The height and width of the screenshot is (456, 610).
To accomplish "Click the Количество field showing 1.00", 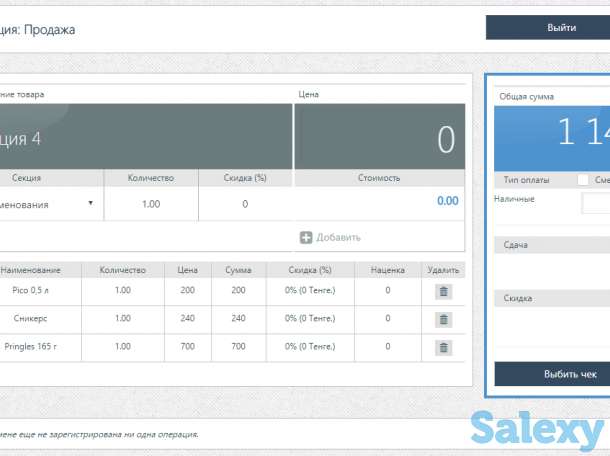I will [151, 203].
